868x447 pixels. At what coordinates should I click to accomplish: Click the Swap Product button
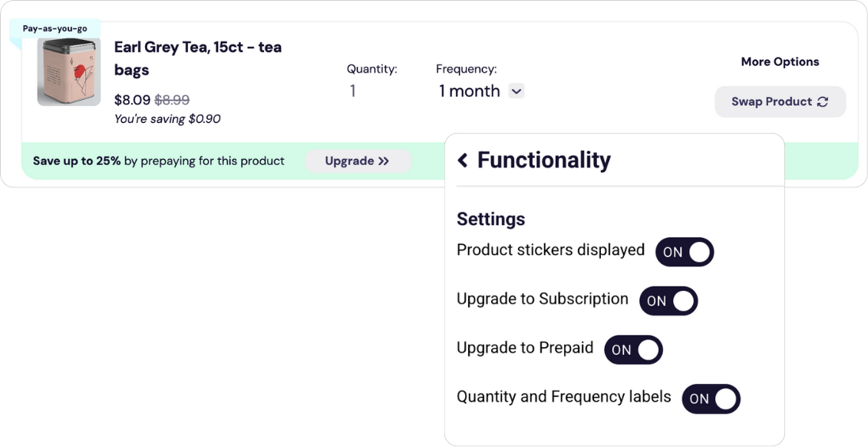pos(780,101)
